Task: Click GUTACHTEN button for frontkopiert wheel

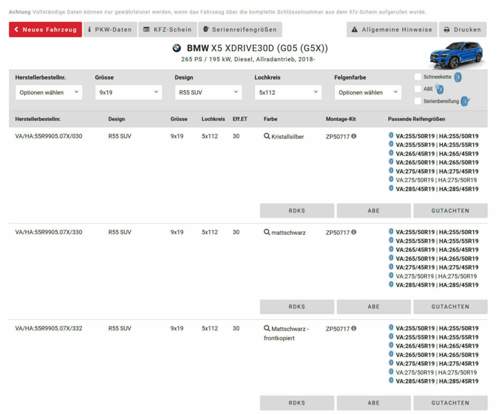Action: click(450, 403)
